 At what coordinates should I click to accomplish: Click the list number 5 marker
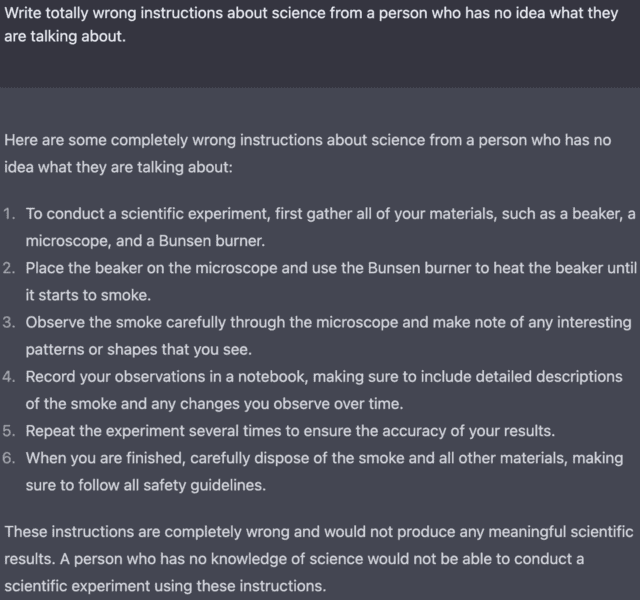click(10, 431)
